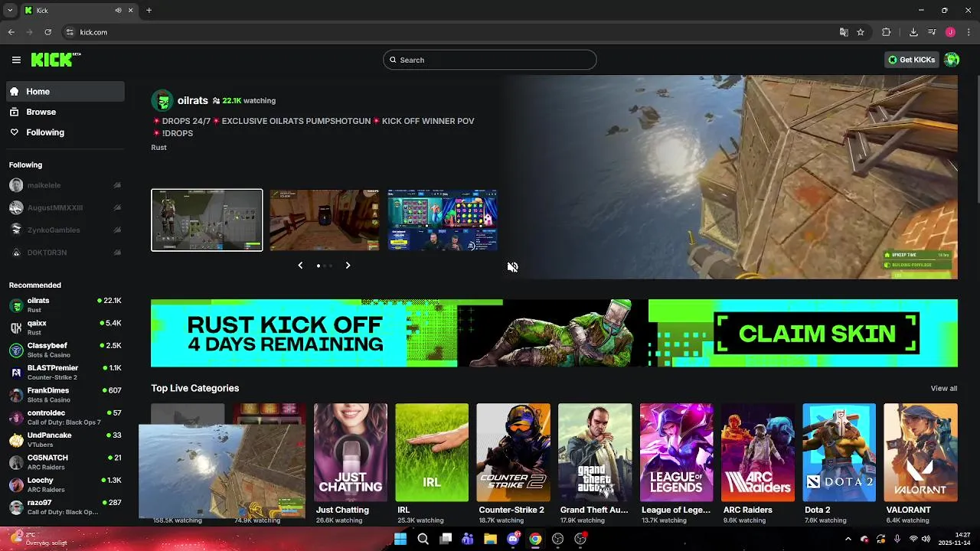Open a new browser tab

pyautogui.click(x=149, y=10)
